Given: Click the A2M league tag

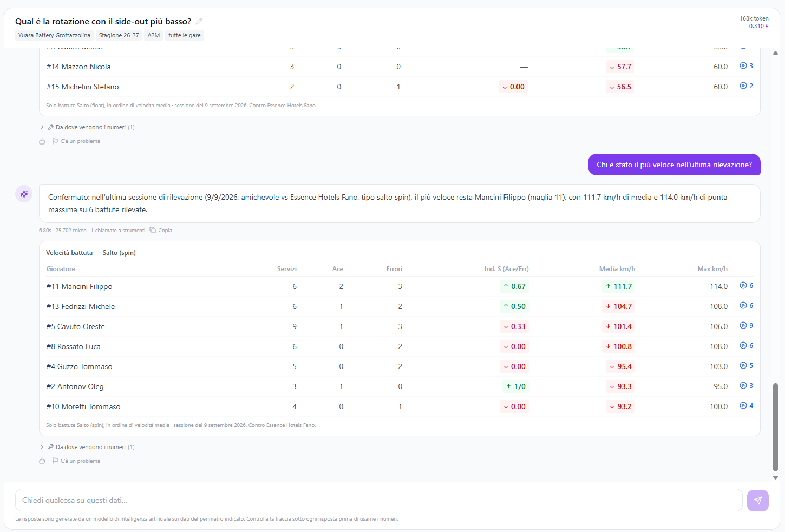Looking at the screenshot, I should [154, 35].
